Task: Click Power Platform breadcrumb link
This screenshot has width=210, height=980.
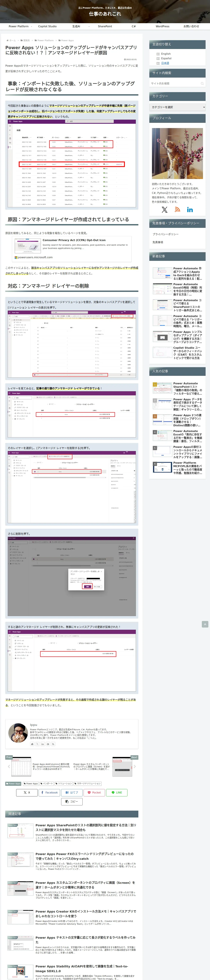Action: (45, 40)
